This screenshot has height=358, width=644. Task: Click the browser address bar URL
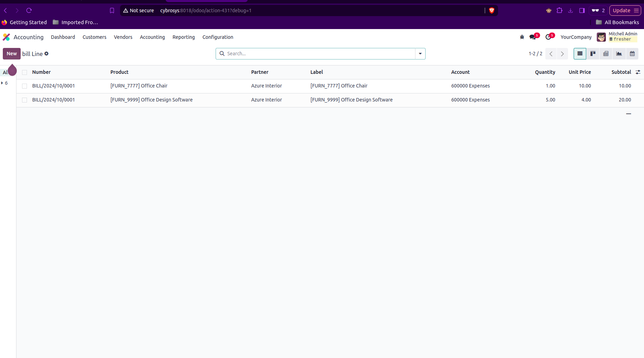206,10
